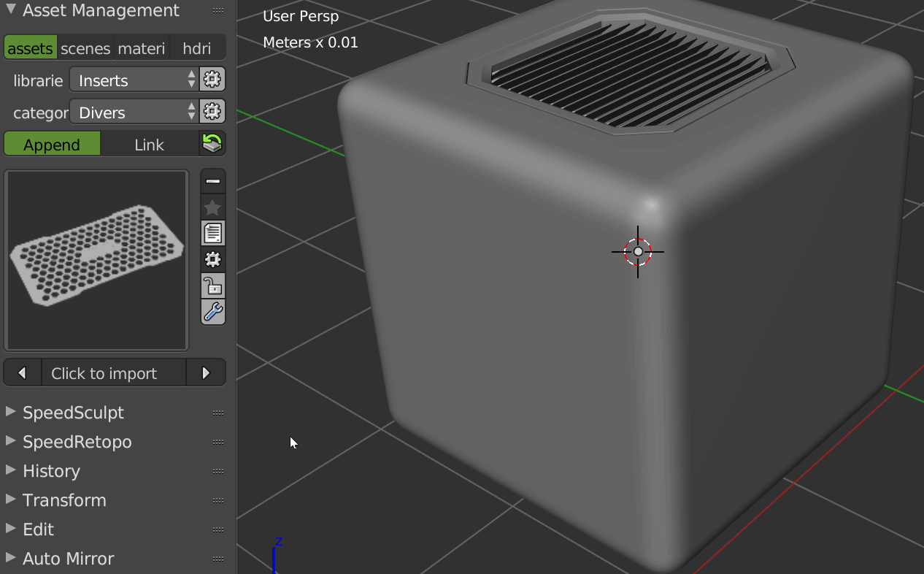924x574 pixels.
Task: Open the wrench tools icon
Action: pos(213,312)
